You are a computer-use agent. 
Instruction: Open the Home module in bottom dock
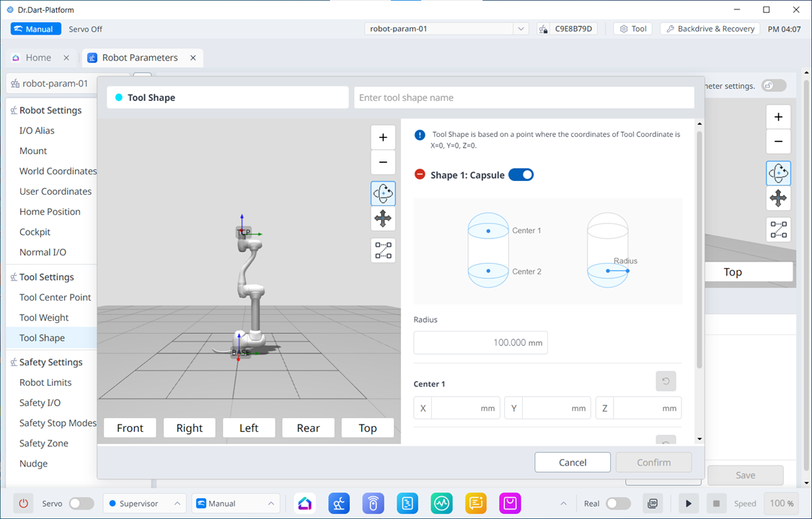305,503
